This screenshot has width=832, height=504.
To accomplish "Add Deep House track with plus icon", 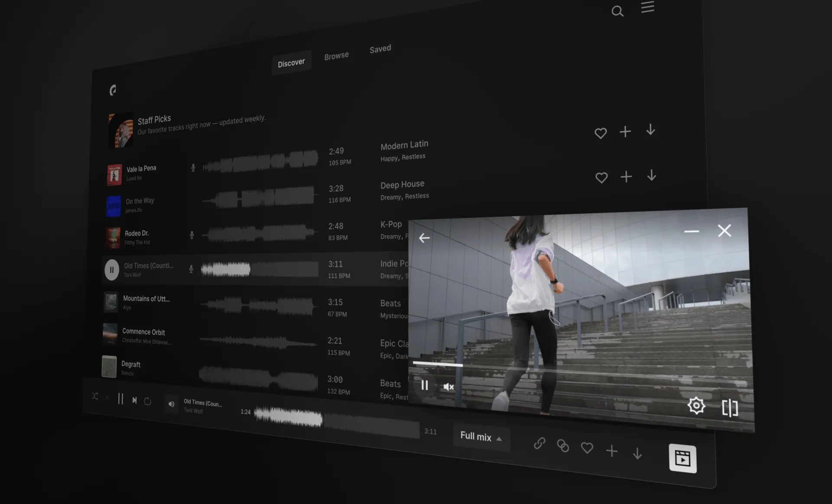I will pyautogui.click(x=626, y=177).
